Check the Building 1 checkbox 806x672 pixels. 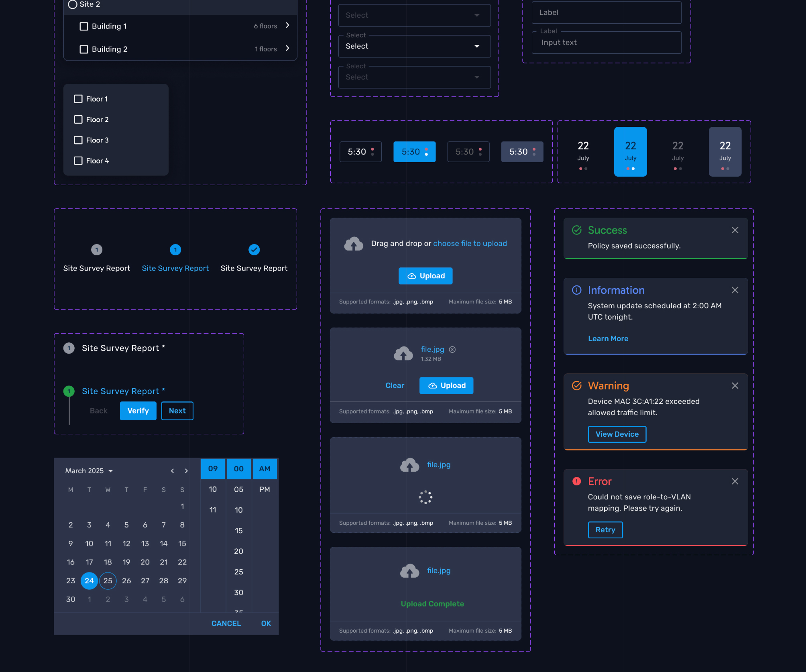pos(83,26)
